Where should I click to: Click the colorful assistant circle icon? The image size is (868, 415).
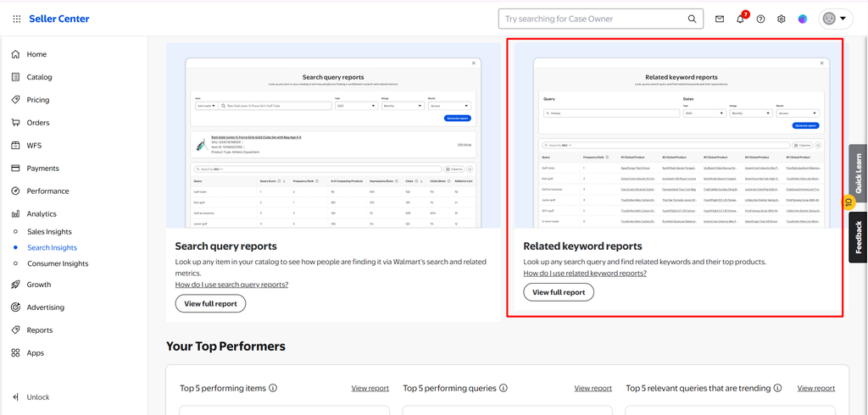(x=802, y=19)
